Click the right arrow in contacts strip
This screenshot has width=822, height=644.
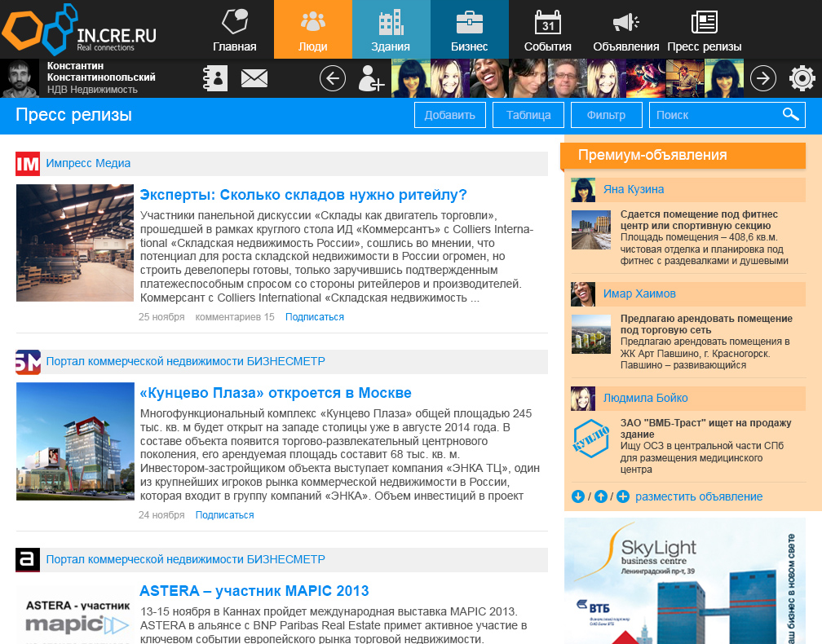(x=762, y=78)
